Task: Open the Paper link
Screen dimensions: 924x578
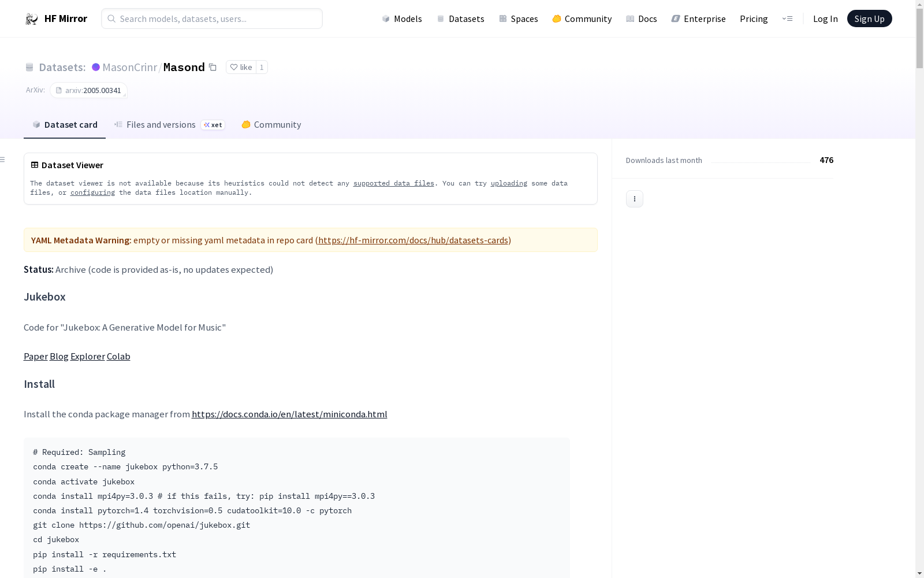Action: tap(36, 356)
